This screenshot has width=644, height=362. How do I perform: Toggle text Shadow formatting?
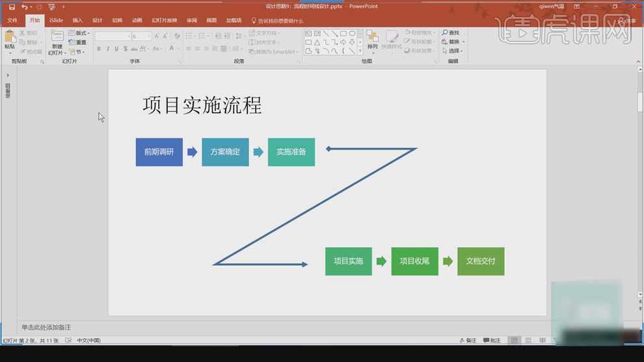126,49
